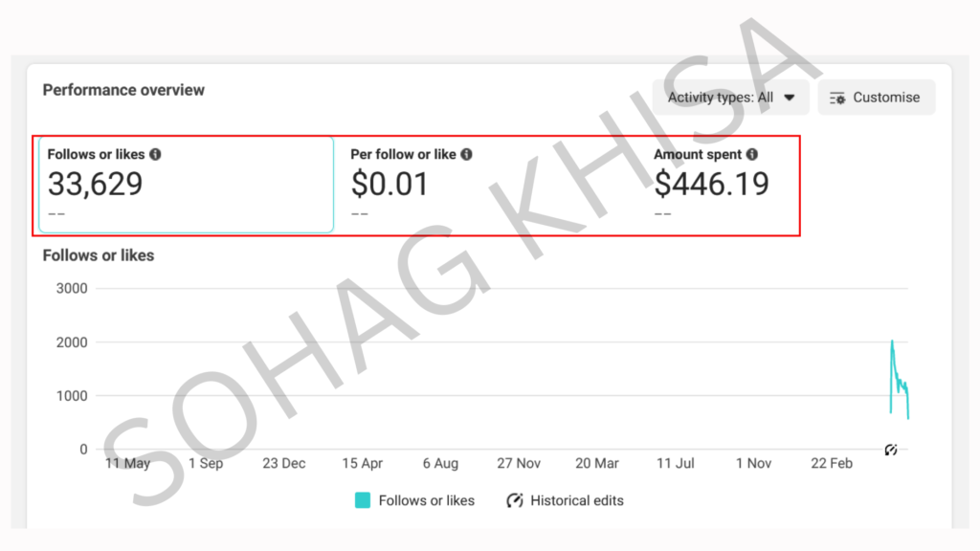Click info icon beside Per follow or like
Viewport: 980px width, 551px height.
466,154
